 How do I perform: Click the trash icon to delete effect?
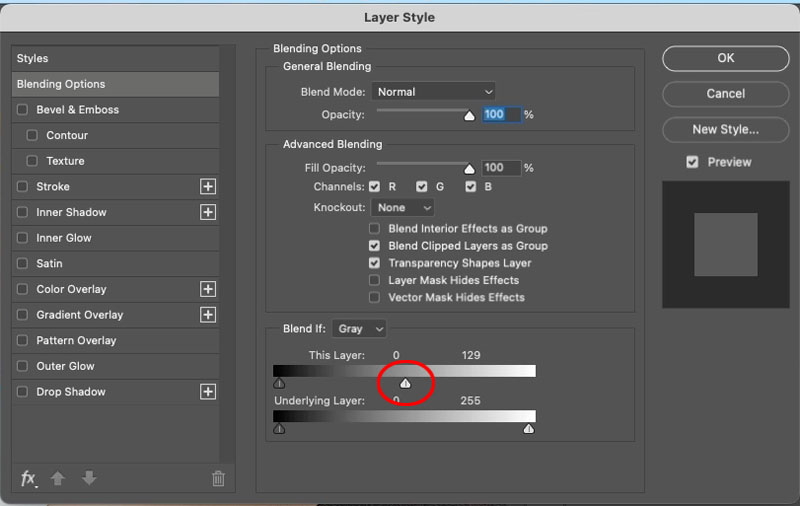[218, 478]
